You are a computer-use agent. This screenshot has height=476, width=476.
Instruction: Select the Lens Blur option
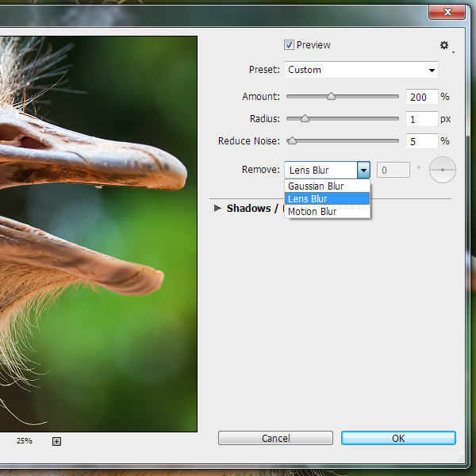(309, 199)
